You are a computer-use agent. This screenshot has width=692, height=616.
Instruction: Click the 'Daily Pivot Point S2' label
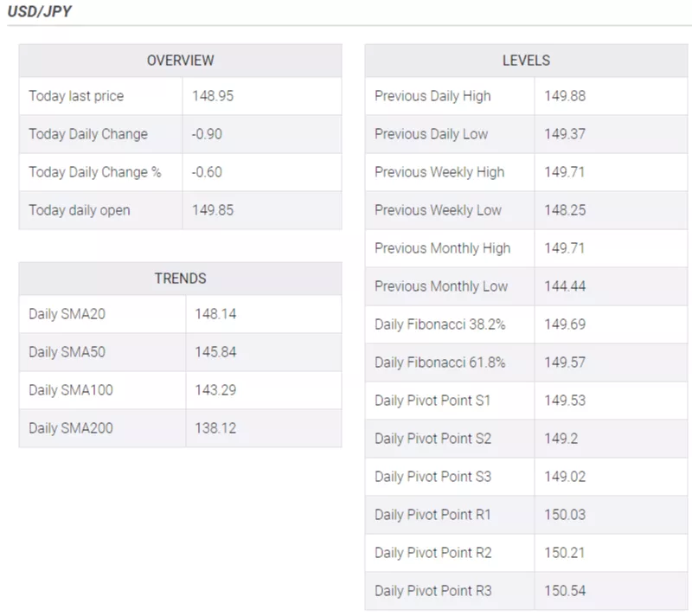click(x=433, y=438)
